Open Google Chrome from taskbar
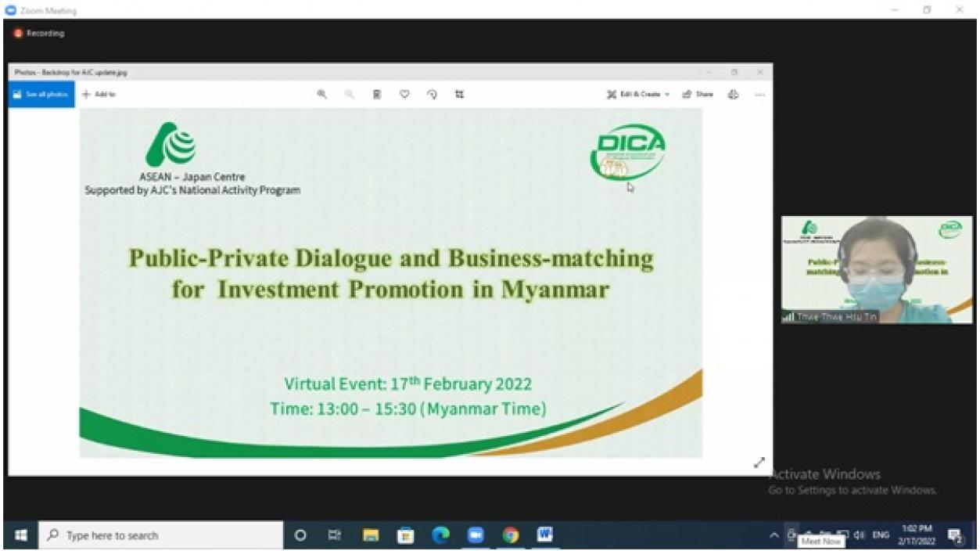Viewport: 980px width, 551px height. 511,535
